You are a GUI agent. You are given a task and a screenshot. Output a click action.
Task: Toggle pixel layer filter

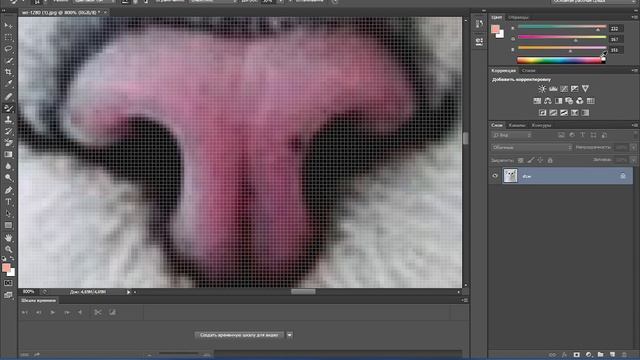[x=561, y=135]
